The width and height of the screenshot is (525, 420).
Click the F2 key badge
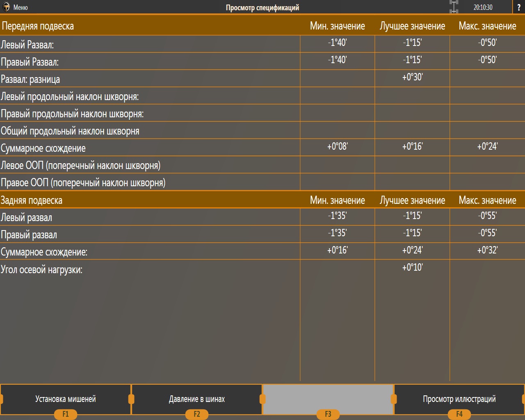pos(197,414)
